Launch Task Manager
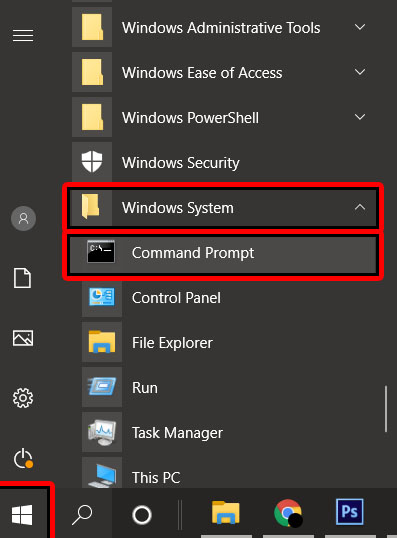The image size is (397, 538). [x=223, y=433]
